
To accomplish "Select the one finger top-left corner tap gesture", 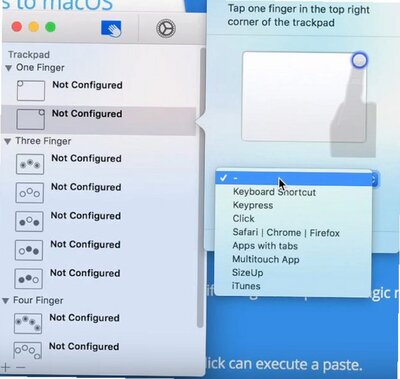I will click(30, 90).
